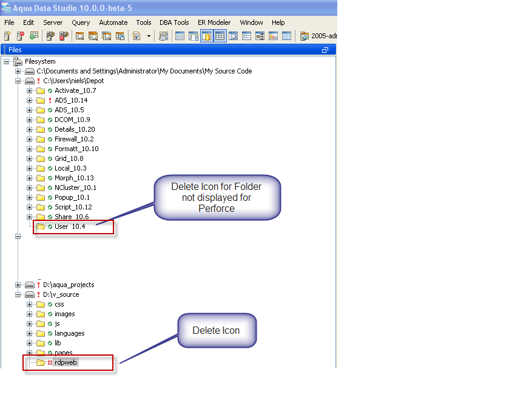Screen dimensions: 532x420
Task: Click the drive icon of D:\v_source
Action: 30,295
